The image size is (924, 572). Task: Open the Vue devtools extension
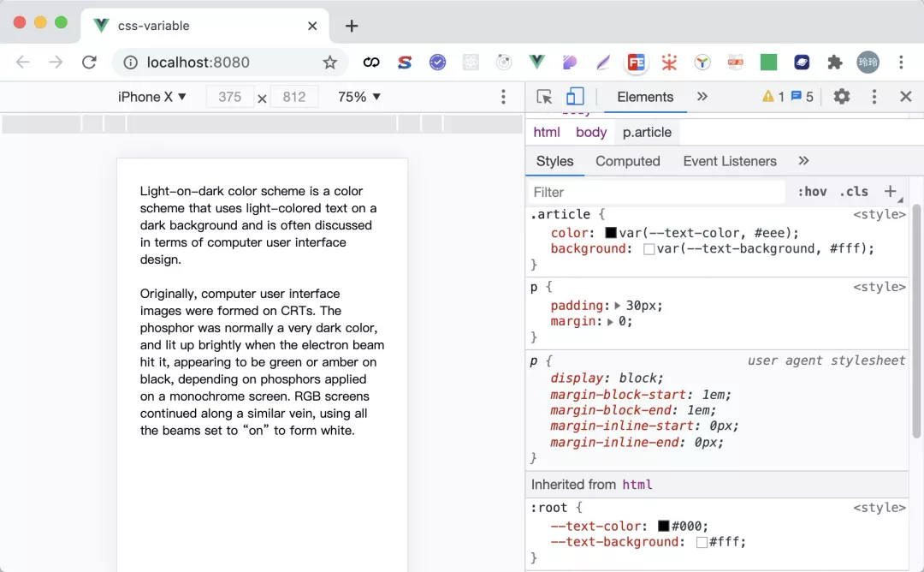pyautogui.click(x=536, y=62)
